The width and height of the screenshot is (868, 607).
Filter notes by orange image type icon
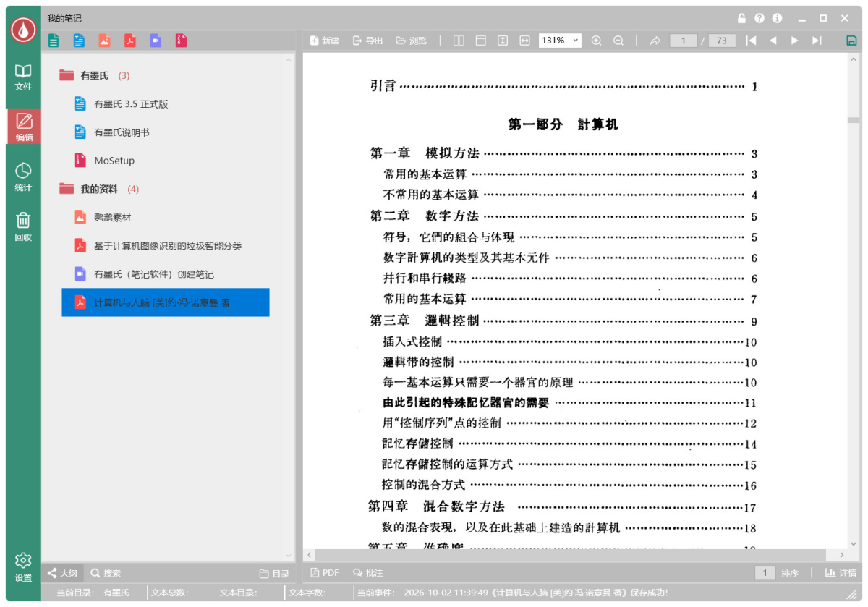click(105, 41)
